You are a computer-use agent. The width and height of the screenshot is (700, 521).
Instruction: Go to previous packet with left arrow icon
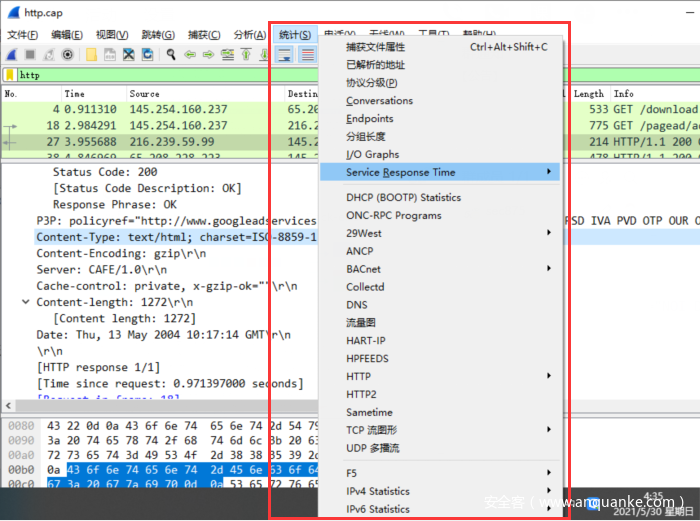tap(190, 55)
